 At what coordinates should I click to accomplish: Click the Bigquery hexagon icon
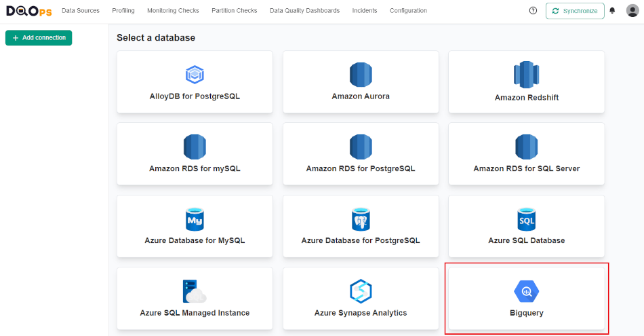pyautogui.click(x=527, y=291)
